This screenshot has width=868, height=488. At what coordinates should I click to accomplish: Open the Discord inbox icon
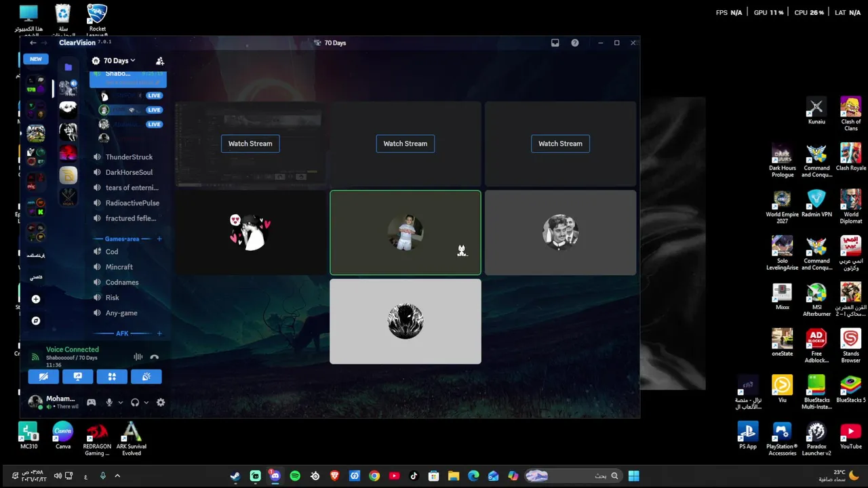(555, 43)
